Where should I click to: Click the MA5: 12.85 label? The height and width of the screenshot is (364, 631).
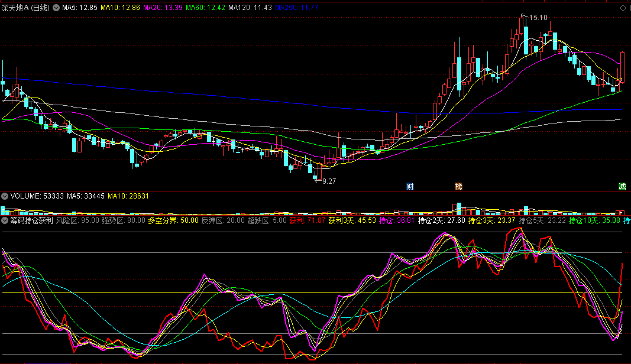pos(80,8)
